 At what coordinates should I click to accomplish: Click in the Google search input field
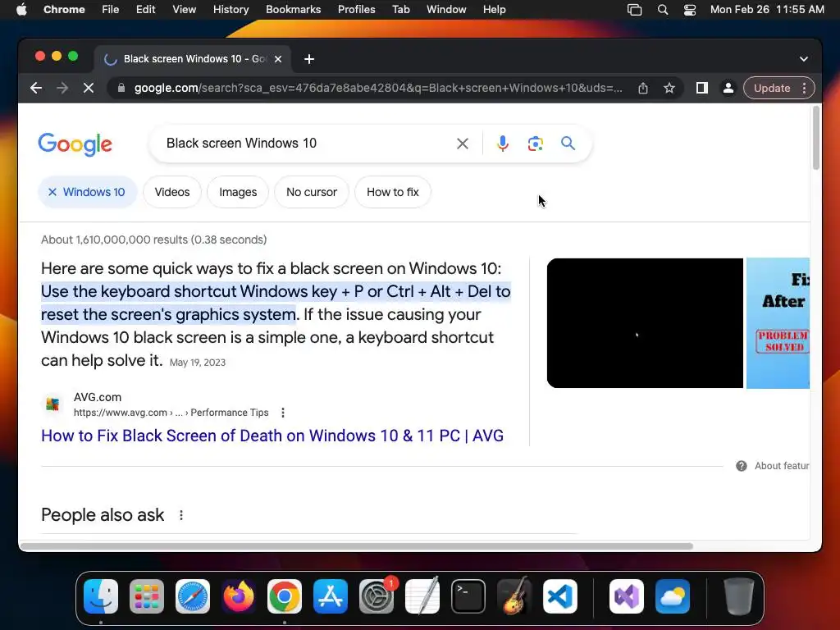pyautogui.click(x=305, y=143)
